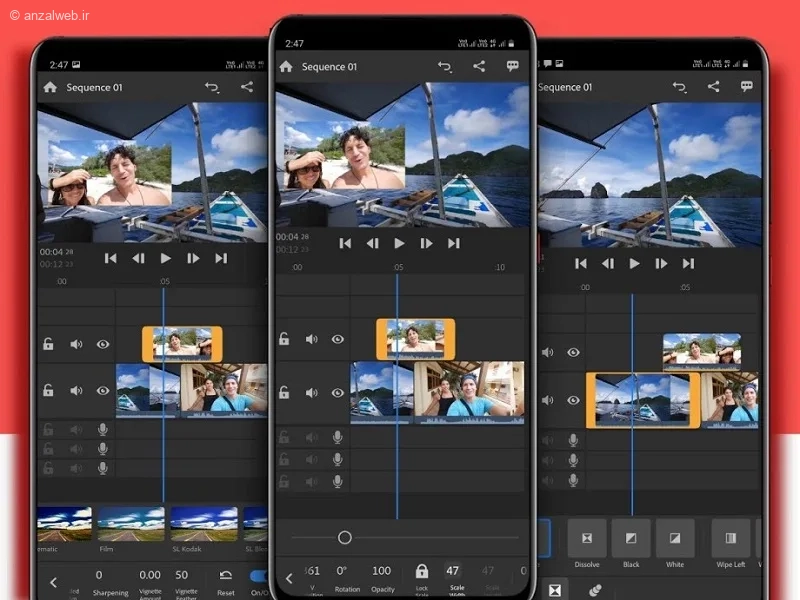Mute the lower video track on the middle phone

311,393
